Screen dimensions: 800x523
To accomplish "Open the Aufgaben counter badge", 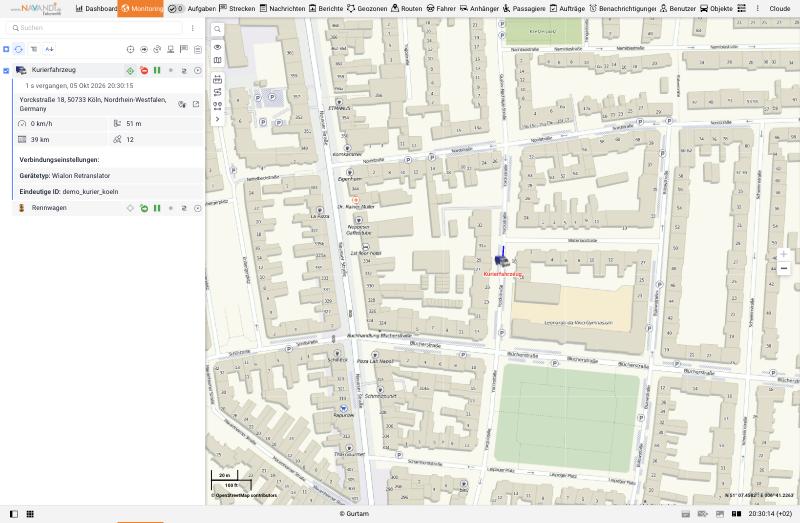I will pos(176,9).
